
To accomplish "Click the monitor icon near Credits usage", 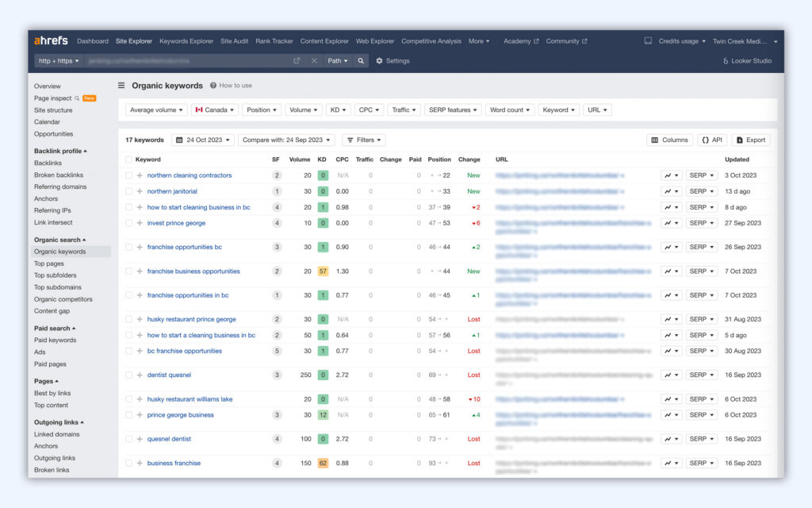I will pyautogui.click(x=648, y=40).
